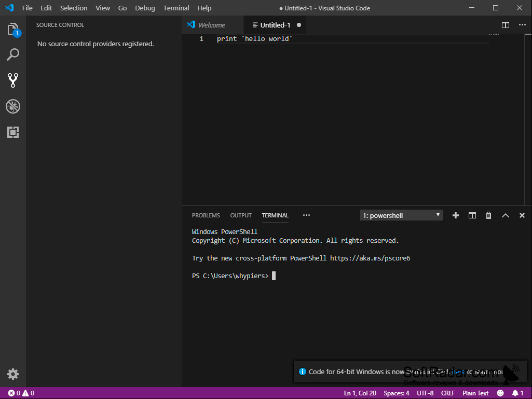Click the Visual Studio Code logo icon

coord(9,8)
